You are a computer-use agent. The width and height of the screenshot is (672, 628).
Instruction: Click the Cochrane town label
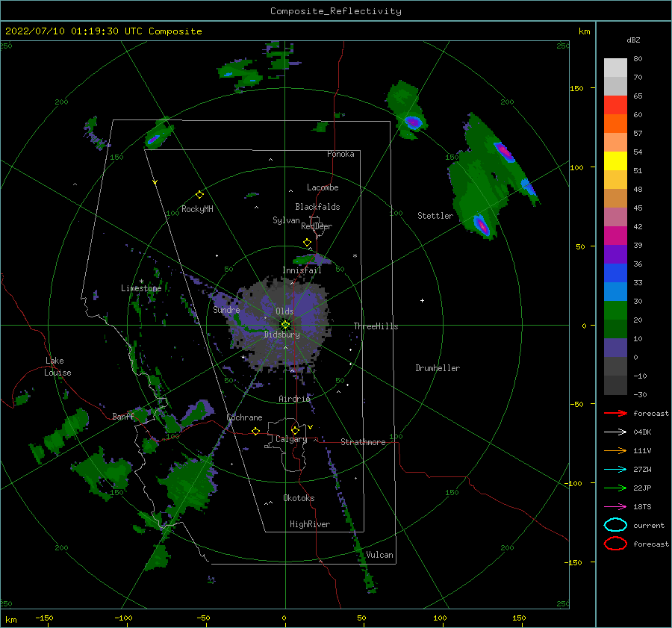[x=244, y=417]
